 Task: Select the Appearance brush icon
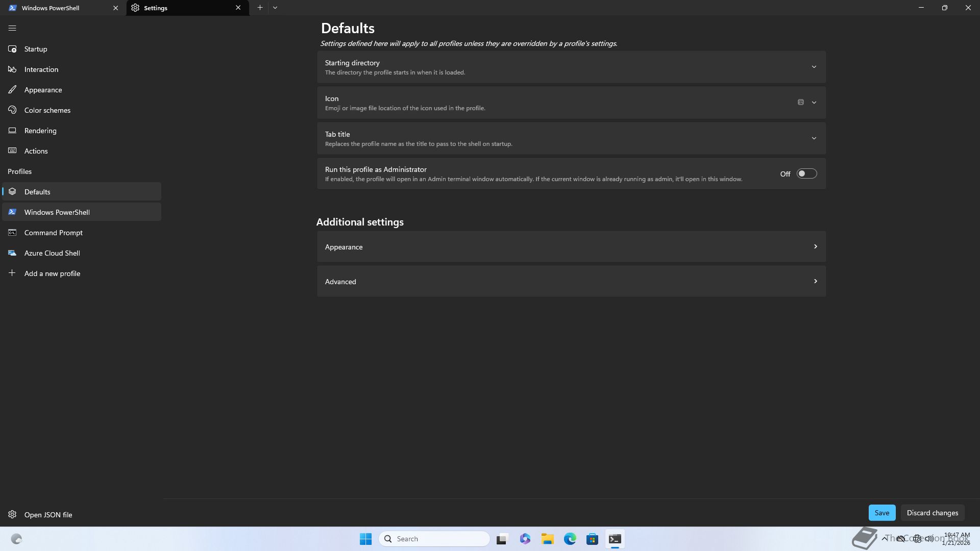12,90
